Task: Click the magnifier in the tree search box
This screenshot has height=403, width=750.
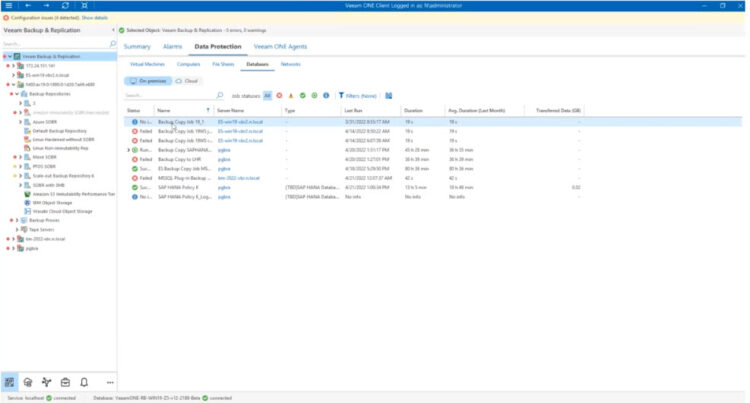Action: tap(113, 44)
